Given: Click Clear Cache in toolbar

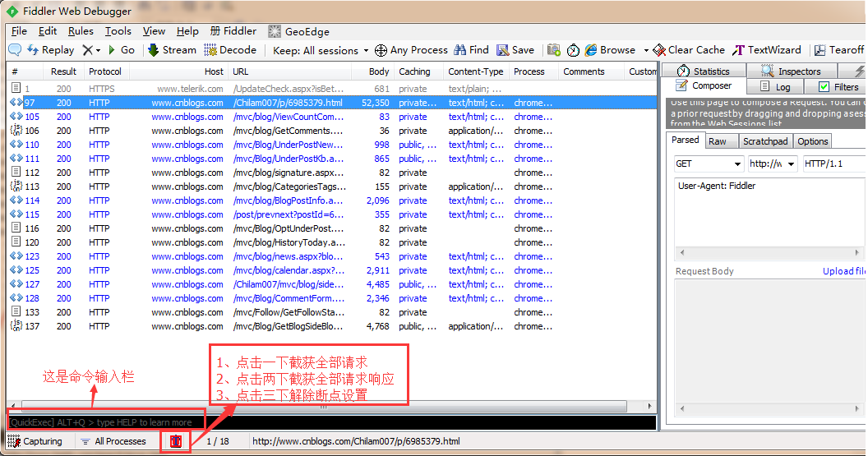Looking at the screenshot, I should pos(689,50).
